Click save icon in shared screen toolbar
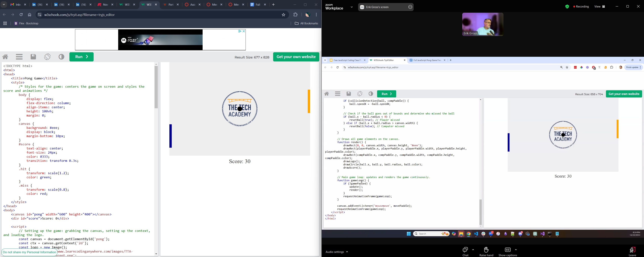Image resolution: width=644 pixels, height=257 pixels. (x=349, y=94)
